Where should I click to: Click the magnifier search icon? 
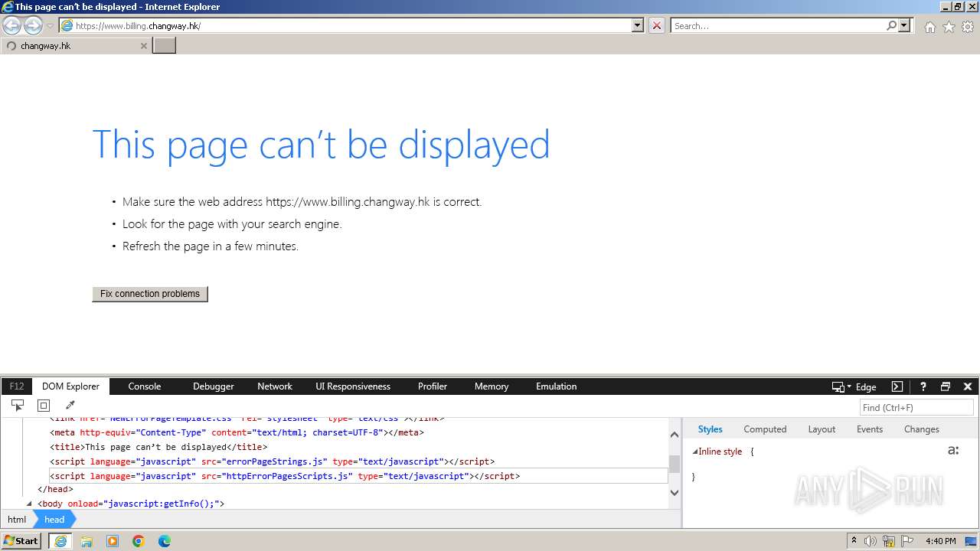892,25
